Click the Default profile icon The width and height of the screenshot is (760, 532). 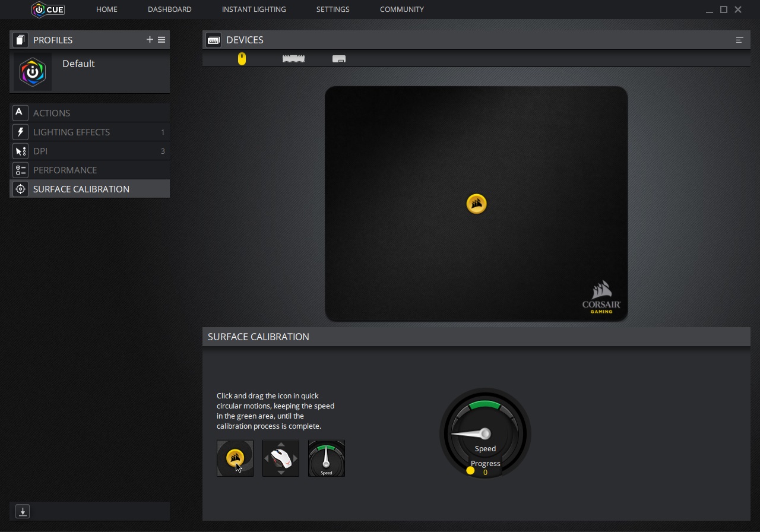[x=33, y=72]
